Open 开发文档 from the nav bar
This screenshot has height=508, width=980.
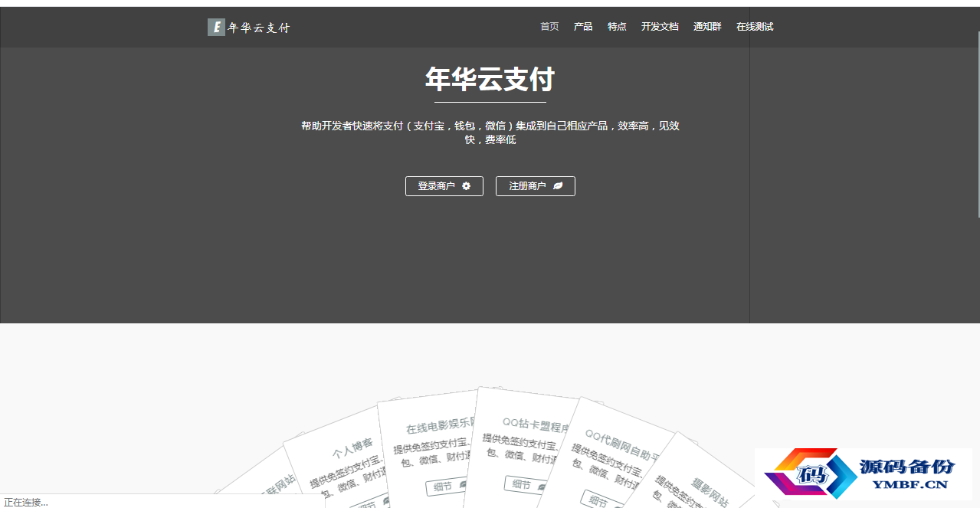660,27
